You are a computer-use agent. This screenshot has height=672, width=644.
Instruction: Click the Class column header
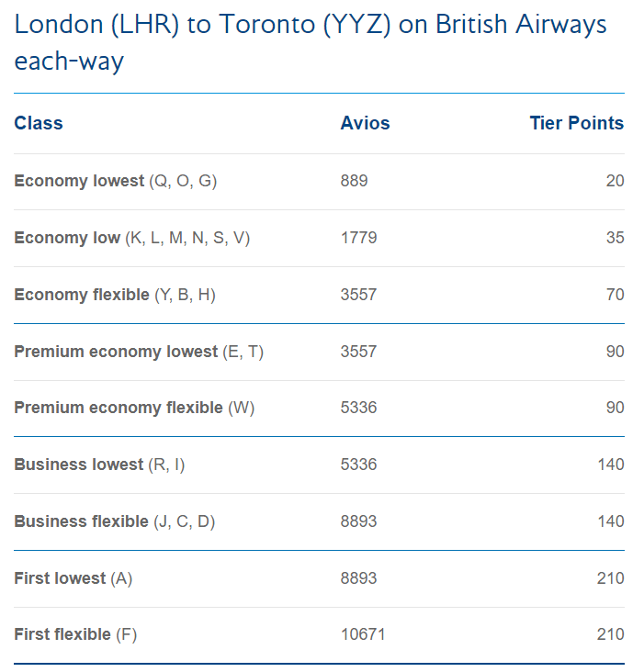click(x=39, y=123)
